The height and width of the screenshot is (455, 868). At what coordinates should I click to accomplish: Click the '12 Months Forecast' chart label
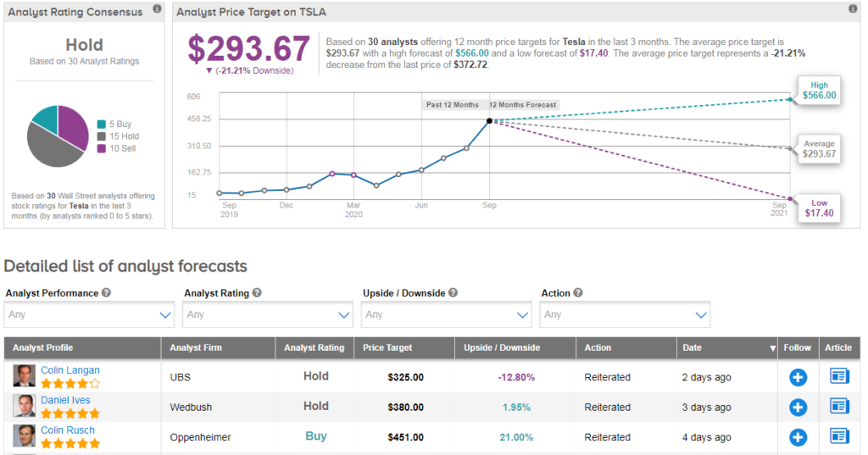(x=522, y=104)
